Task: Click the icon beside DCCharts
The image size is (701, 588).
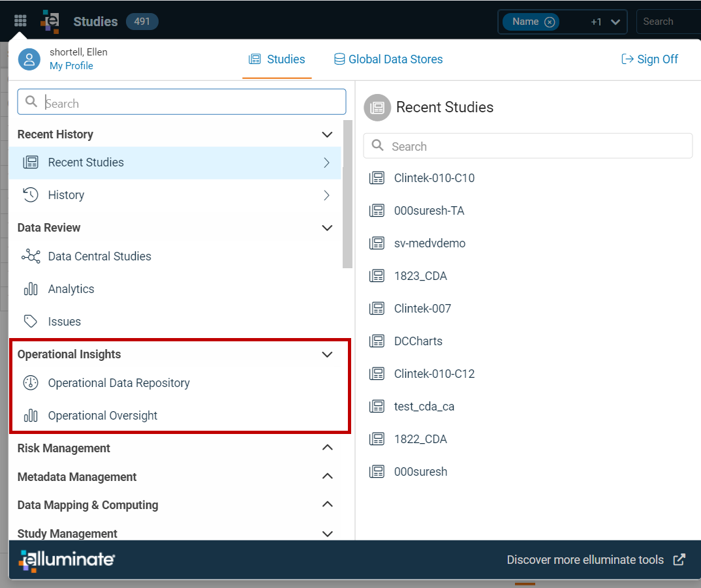Action: click(x=377, y=341)
